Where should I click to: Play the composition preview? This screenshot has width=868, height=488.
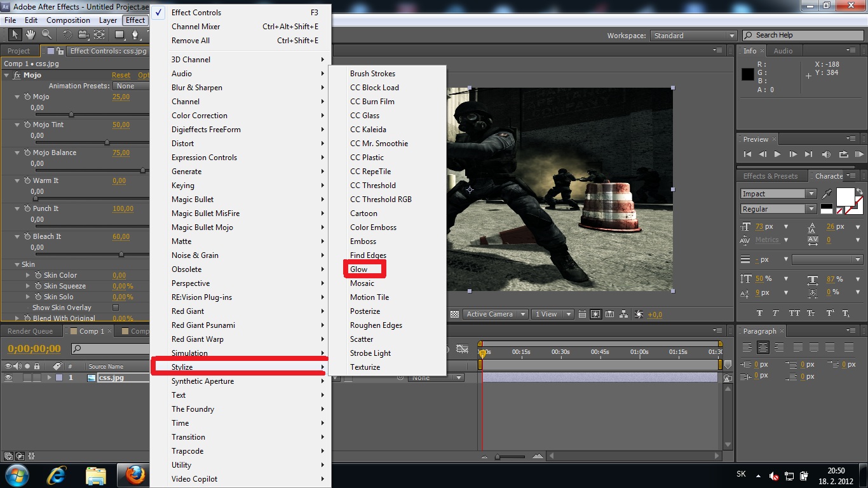click(x=777, y=154)
